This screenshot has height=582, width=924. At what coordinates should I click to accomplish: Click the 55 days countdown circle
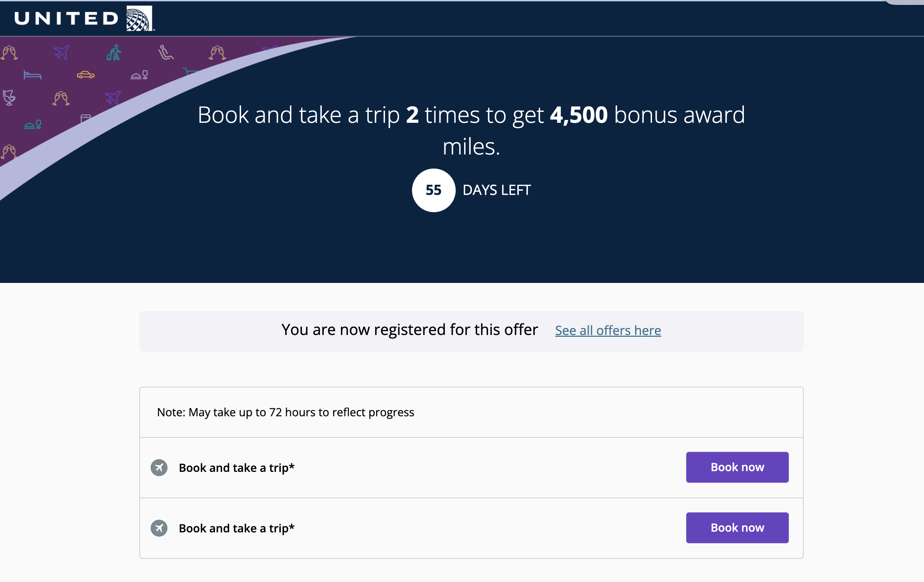433,190
